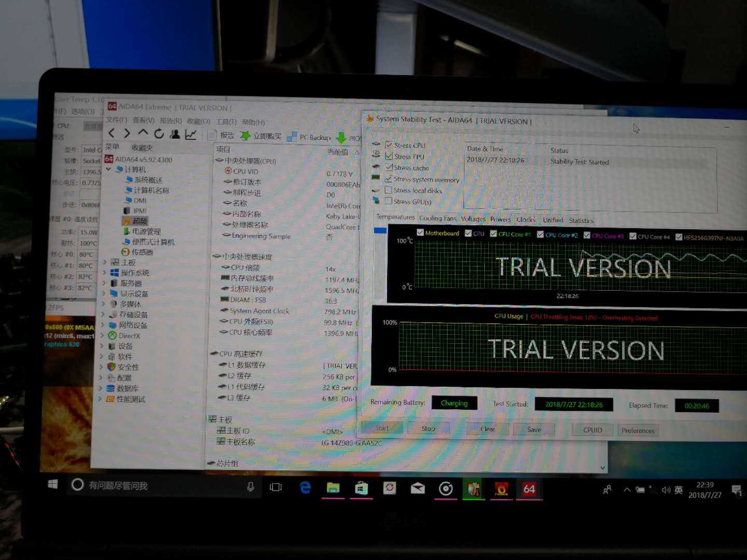The height and width of the screenshot is (560, 747).
Task: Expand the 显示设备 tree node
Action: [x=103, y=293]
